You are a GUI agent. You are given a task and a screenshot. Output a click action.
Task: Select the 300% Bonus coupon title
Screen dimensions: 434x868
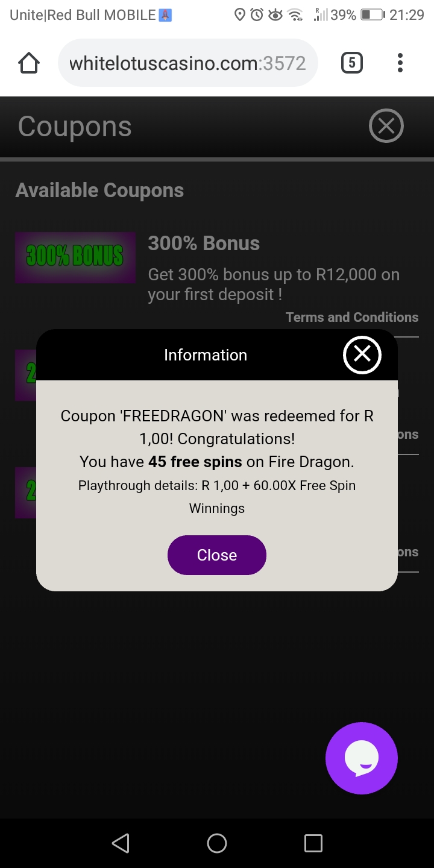pyautogui.click(x=204, y=244)
